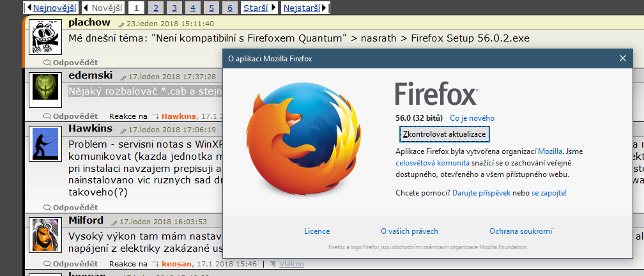This screenshot has height=276, width=644.
Task: Open page 5 of pagination
Action: pyautogui.click(x=211, y=8)
